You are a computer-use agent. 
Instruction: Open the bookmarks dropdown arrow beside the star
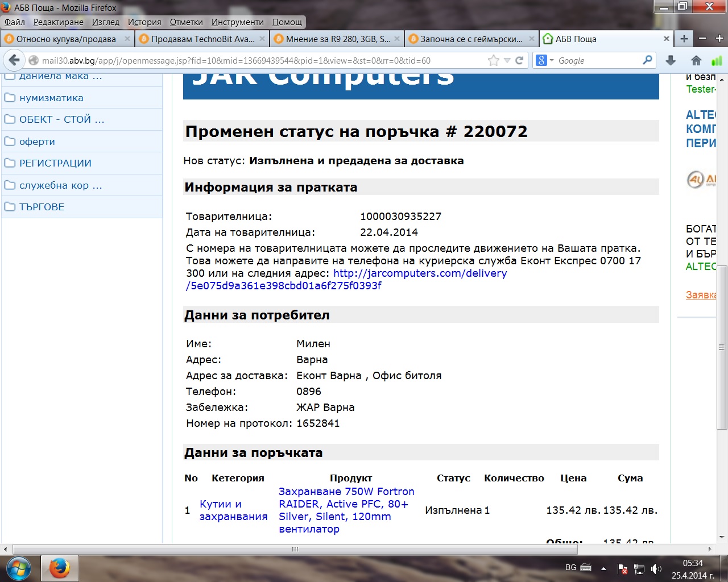(507, 60)
